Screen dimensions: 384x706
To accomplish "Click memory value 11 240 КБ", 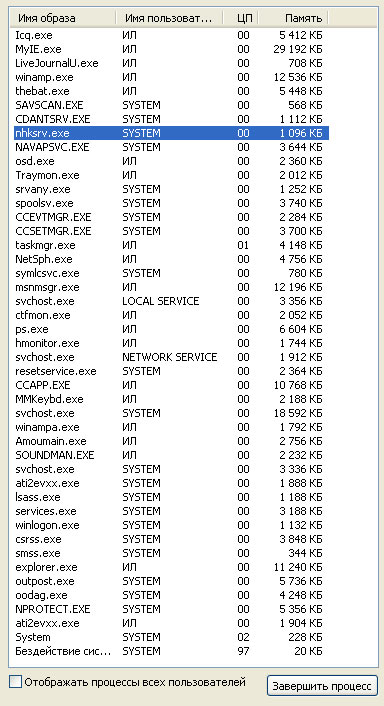I will click(298, 567).
